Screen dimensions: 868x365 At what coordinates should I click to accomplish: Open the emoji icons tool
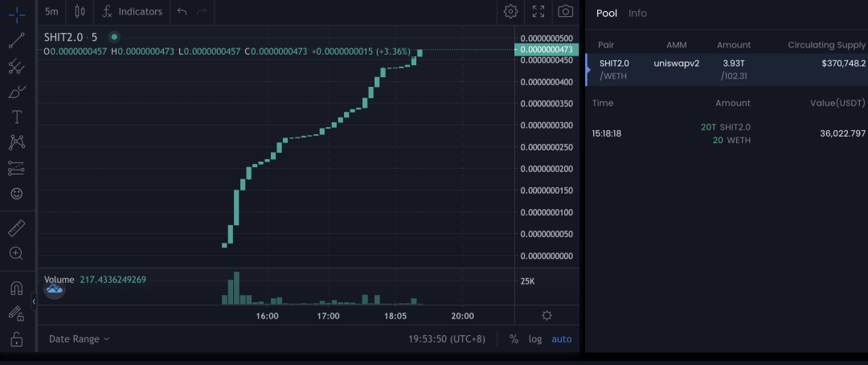pyautogui.click(x=16, y=194)
